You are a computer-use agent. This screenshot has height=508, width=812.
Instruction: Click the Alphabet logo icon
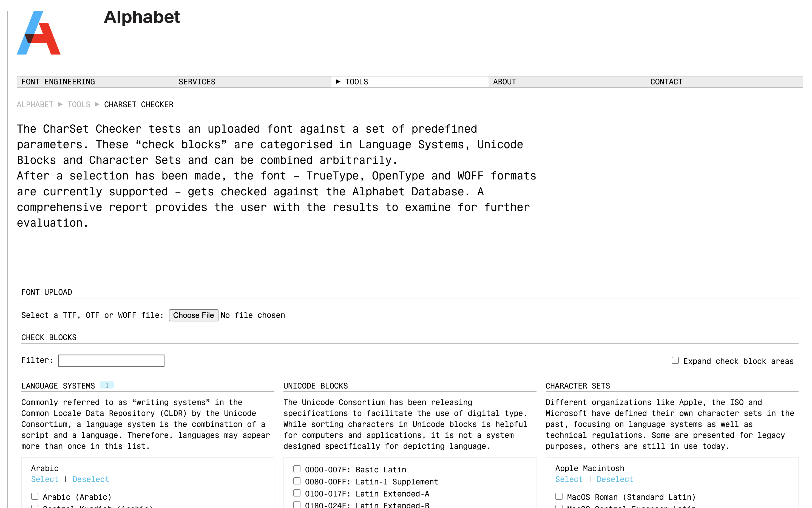tap(39, 33)
